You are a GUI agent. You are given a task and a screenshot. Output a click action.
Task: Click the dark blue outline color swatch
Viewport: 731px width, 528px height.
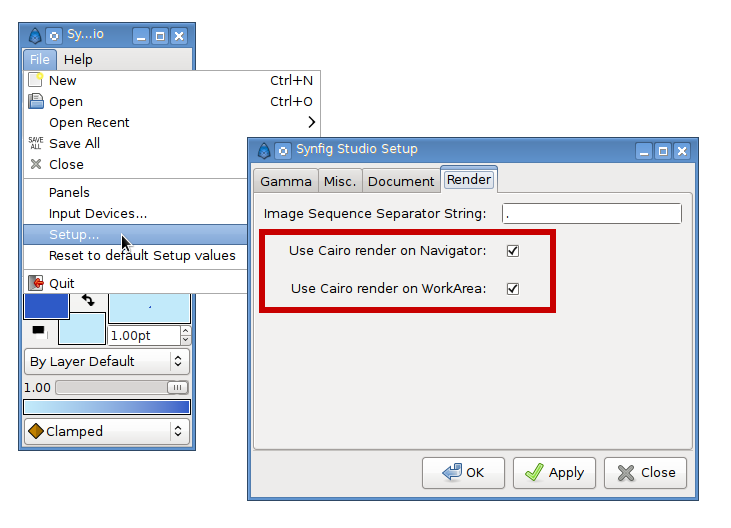pyautogui.click(x=46, y=306)
